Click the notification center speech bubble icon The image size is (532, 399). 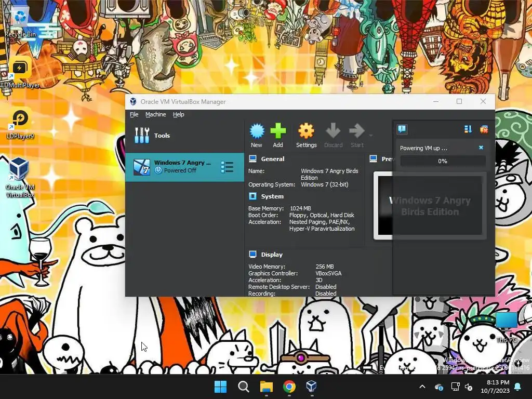(402, 129)
